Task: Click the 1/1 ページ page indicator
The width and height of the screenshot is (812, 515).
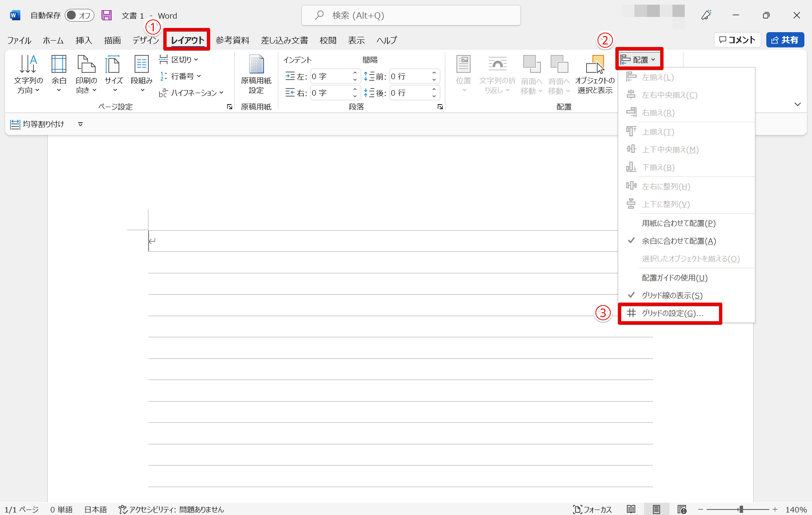Action: click(x=22, y=509)
